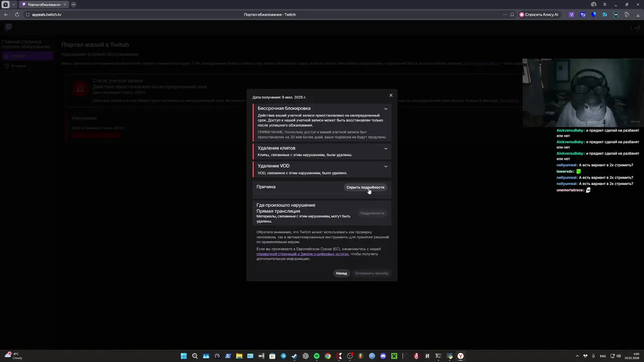
Task: Collapse the Удаление клипов section
Action: (386, 148)
